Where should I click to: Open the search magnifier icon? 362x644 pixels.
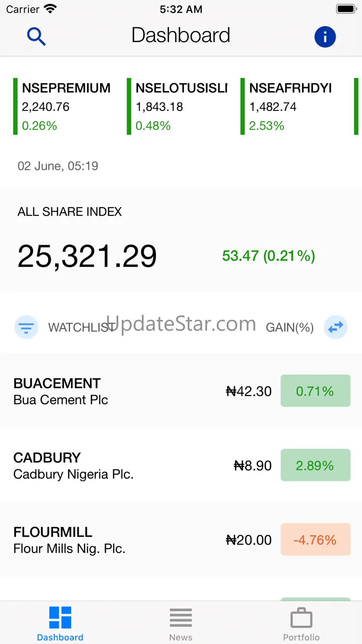coord(36,36)
